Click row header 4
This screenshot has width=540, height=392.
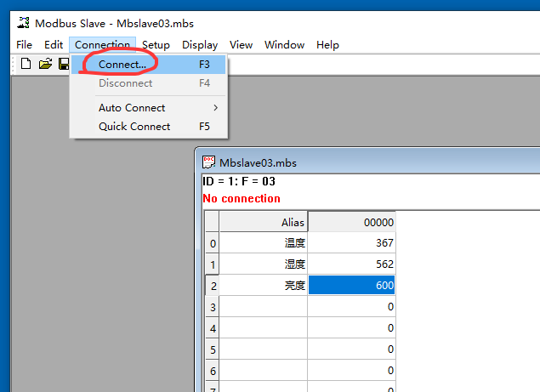click(x=213, y=328)
